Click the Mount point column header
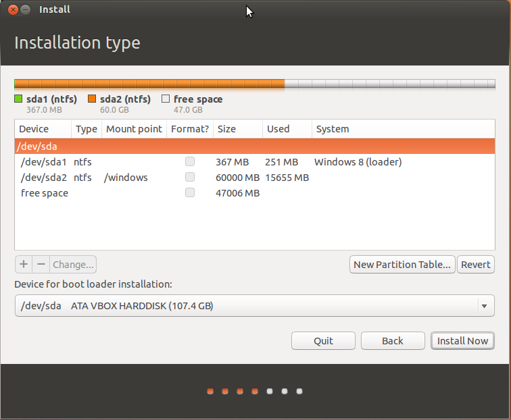This screenshot has width=511, height=420. click(x=134, y=129)
